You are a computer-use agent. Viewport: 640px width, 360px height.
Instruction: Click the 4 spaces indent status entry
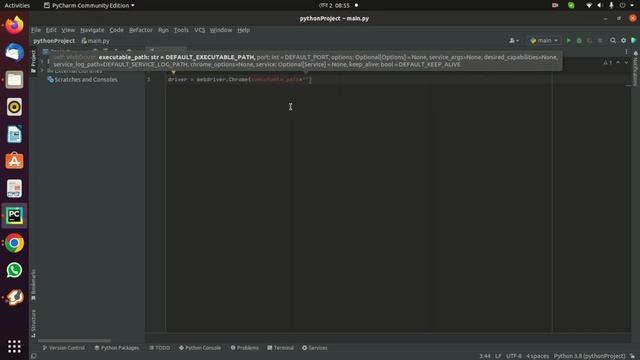(x=538, y=356)
